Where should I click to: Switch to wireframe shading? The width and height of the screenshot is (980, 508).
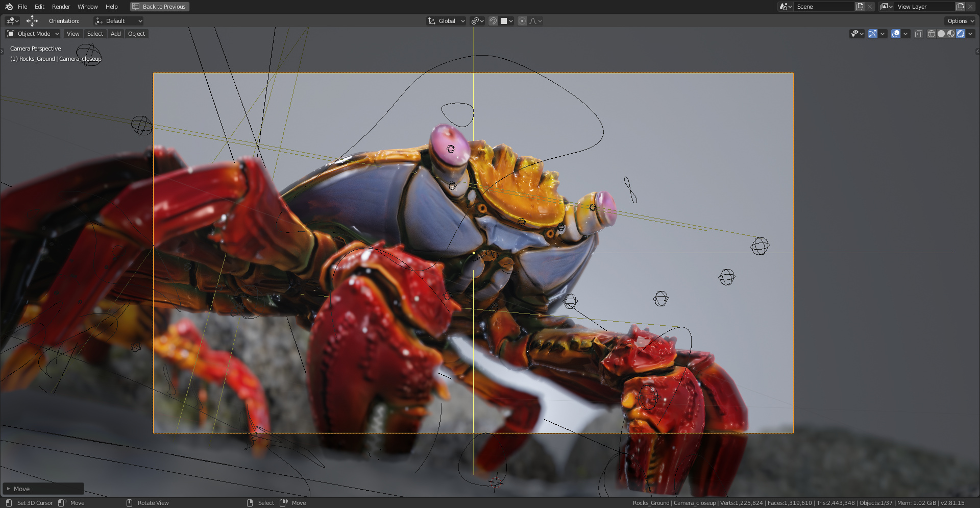pos(932,34)
